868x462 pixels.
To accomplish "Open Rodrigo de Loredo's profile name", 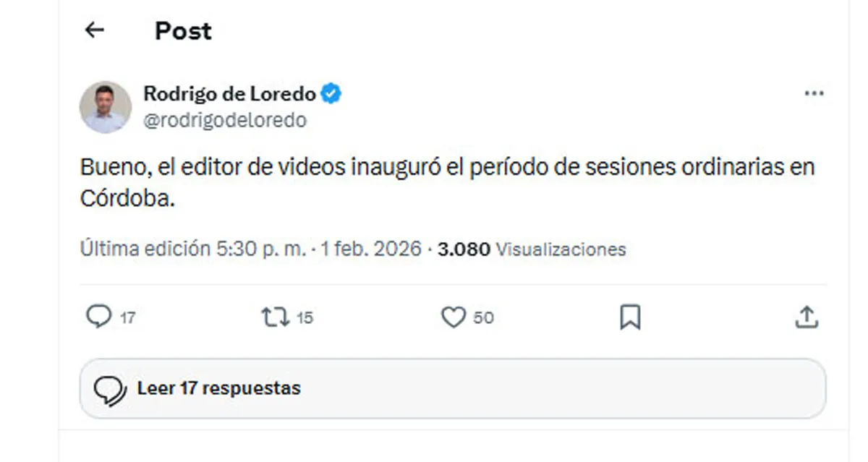I will pyautogui.click(x=228, y=93).
